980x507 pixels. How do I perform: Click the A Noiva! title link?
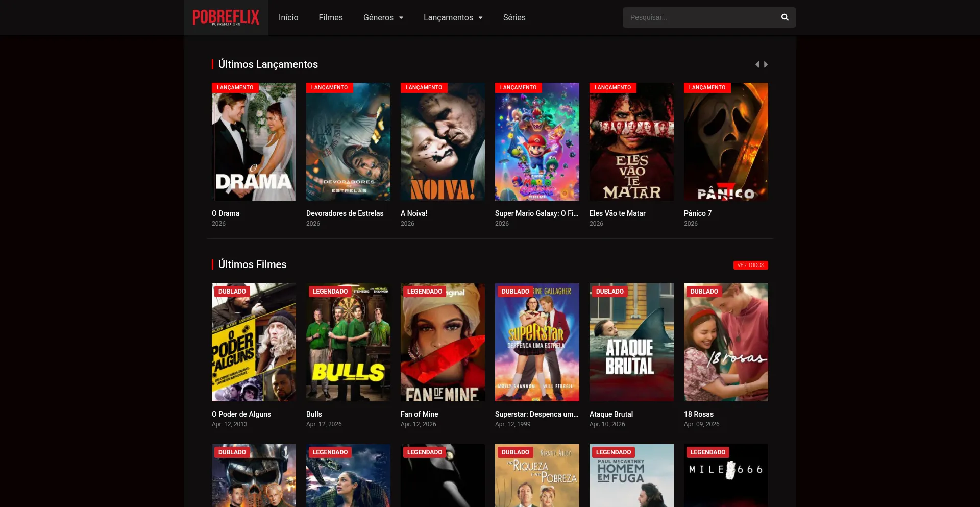point(414,213)
